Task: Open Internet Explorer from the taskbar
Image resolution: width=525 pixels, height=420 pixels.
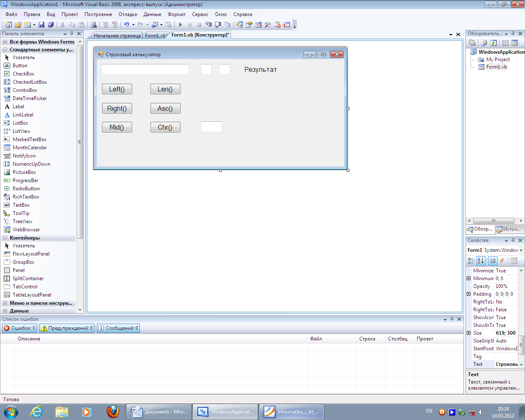Action: pos(37,411)
